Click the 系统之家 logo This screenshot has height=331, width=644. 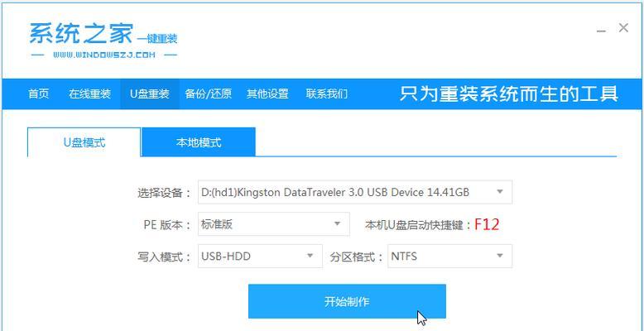click(x=103, y=40)
